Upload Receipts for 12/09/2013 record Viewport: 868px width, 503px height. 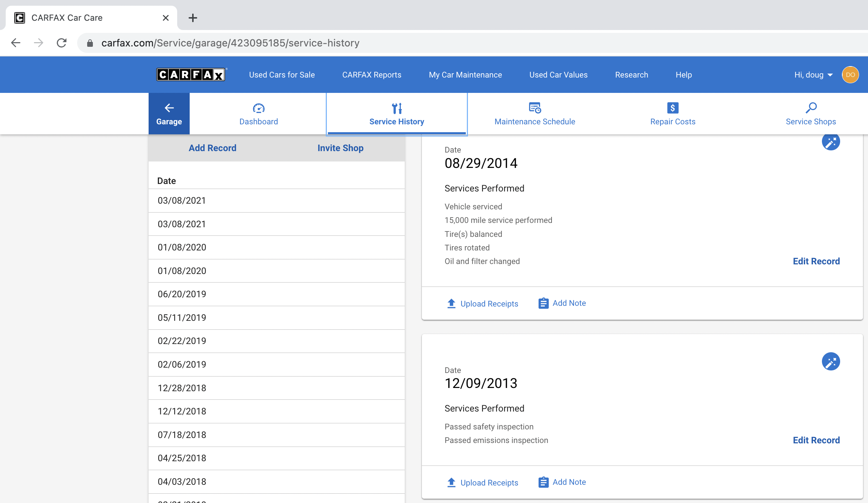click(489, 483)
